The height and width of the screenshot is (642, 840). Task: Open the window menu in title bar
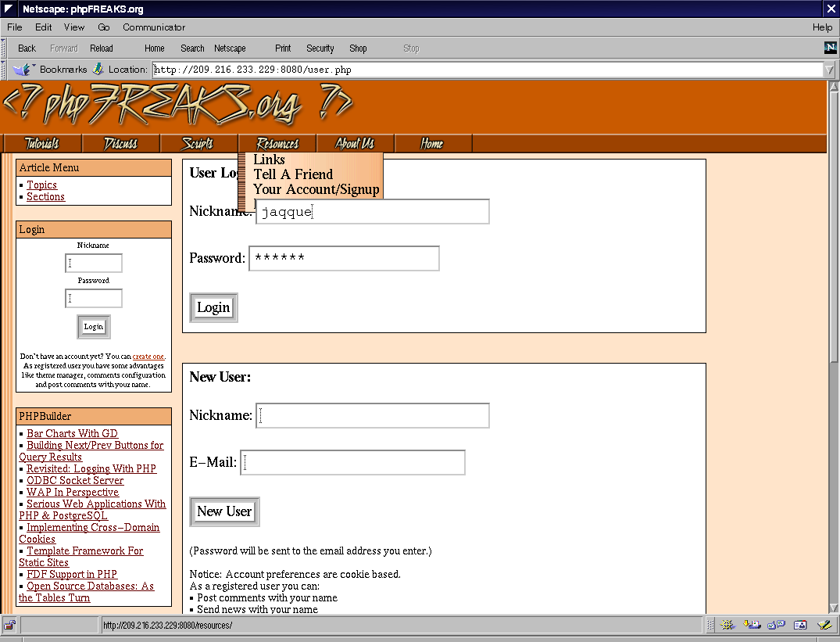point(9,9)
